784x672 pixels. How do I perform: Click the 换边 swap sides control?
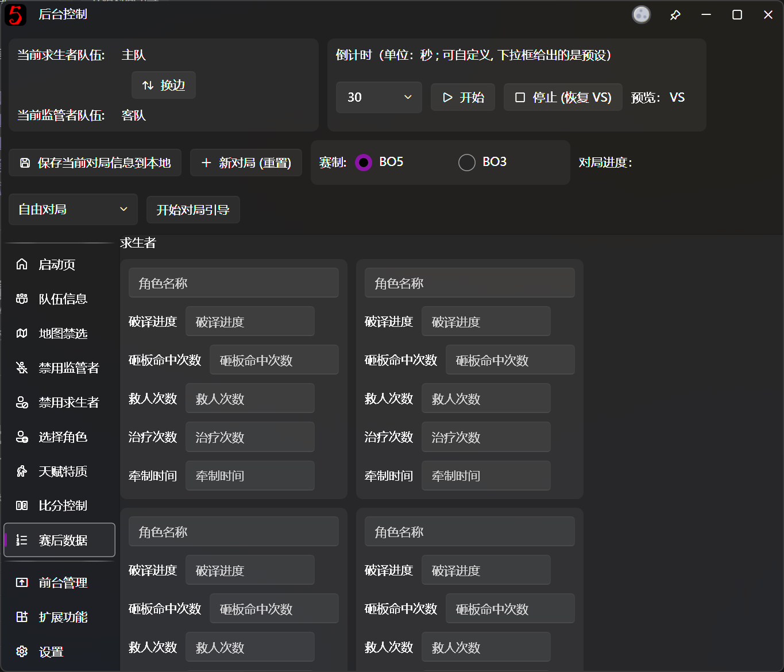163,84
